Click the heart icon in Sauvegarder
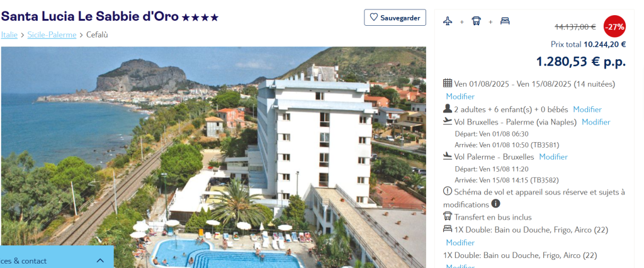Screen dimensions: 644x268 (x=373, y=18)
